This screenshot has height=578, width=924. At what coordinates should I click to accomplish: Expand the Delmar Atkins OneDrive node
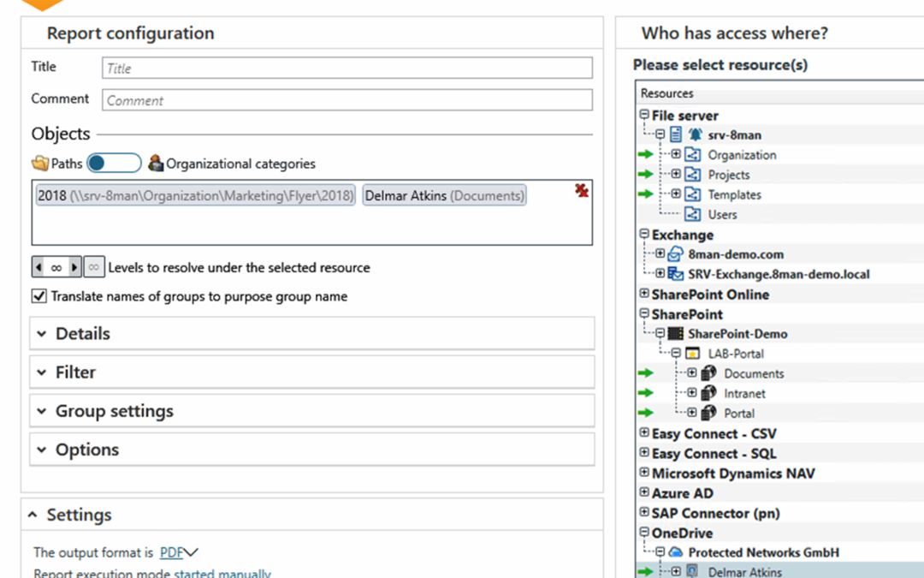(x=676, y=571)
